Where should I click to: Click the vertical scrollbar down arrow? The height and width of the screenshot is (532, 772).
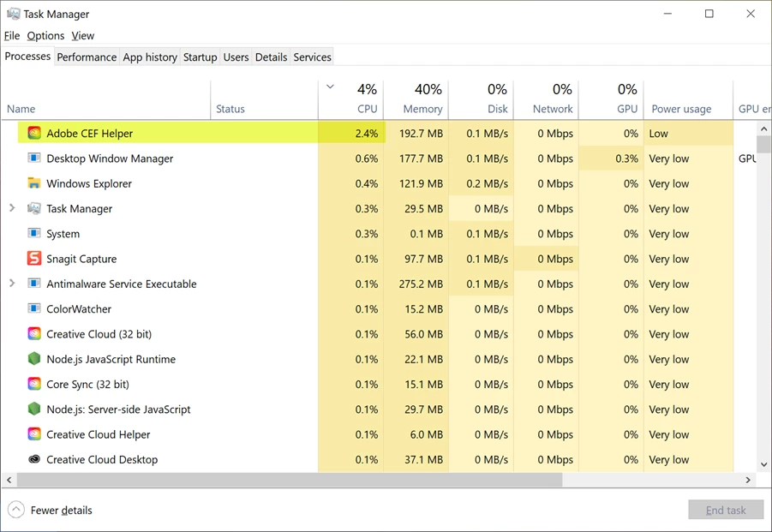(x=763, y=464)
